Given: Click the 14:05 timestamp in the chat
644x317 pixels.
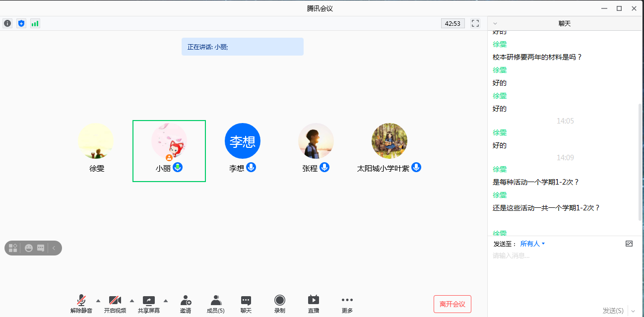Looking at the screenshot, I should (x=565, y=121).
